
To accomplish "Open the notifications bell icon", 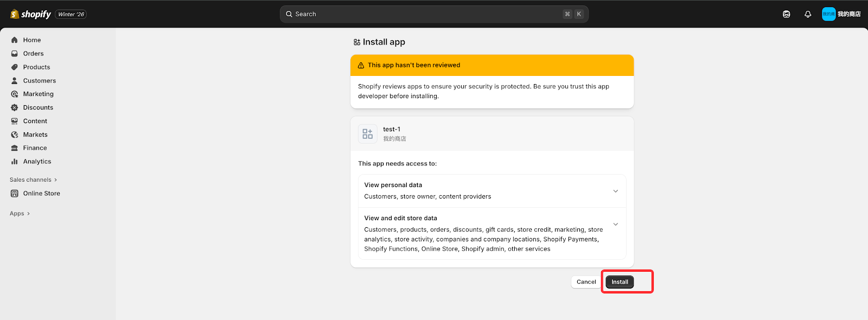I will pos(808,14).
